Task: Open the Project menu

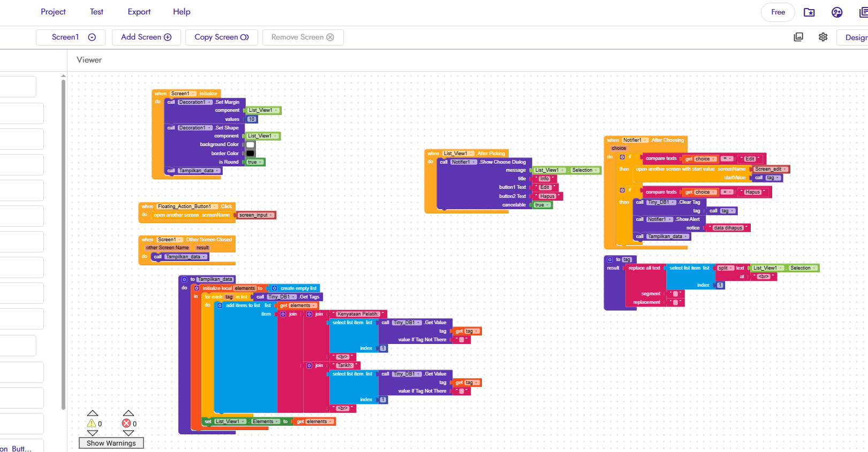Action: click(53, 12)
